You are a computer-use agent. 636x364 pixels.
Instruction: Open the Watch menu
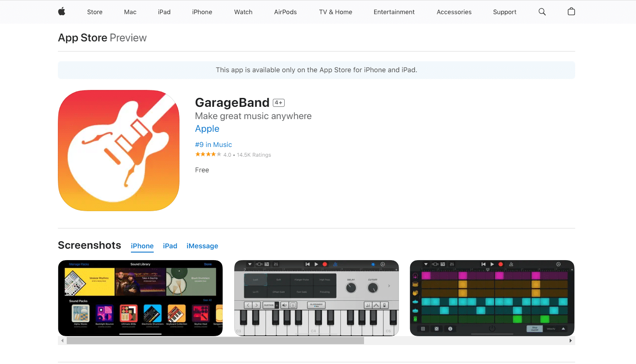(x=243, y=12)
